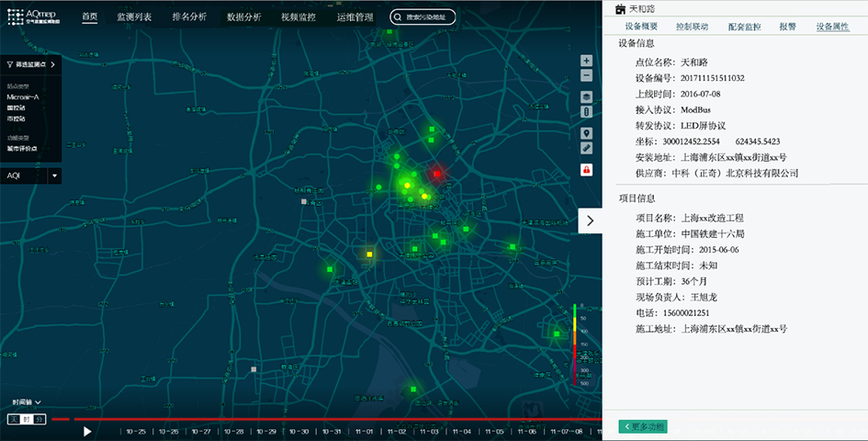Switch timeline granularity to 时 (hour)
Screen dimensions: 868x441
27,419
